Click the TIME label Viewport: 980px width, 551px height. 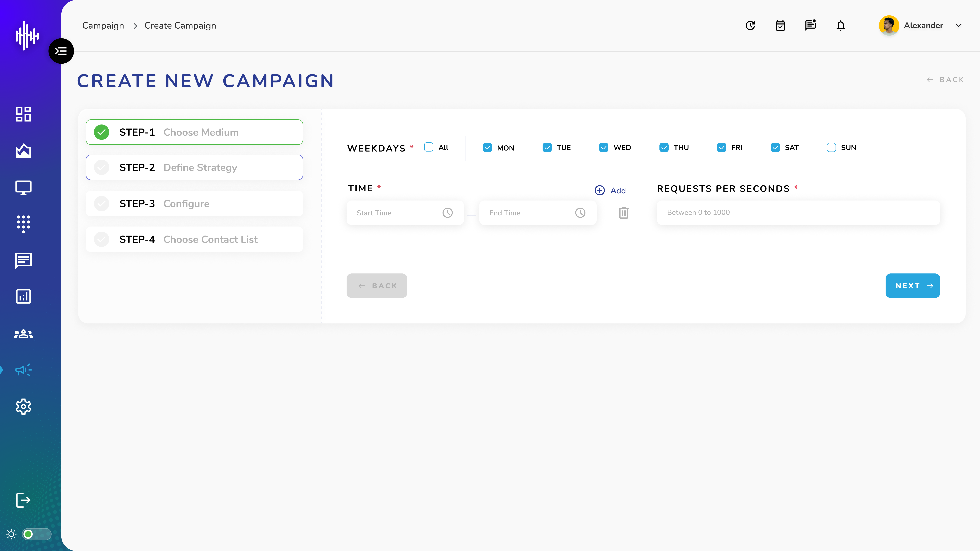tap(360, 188)
